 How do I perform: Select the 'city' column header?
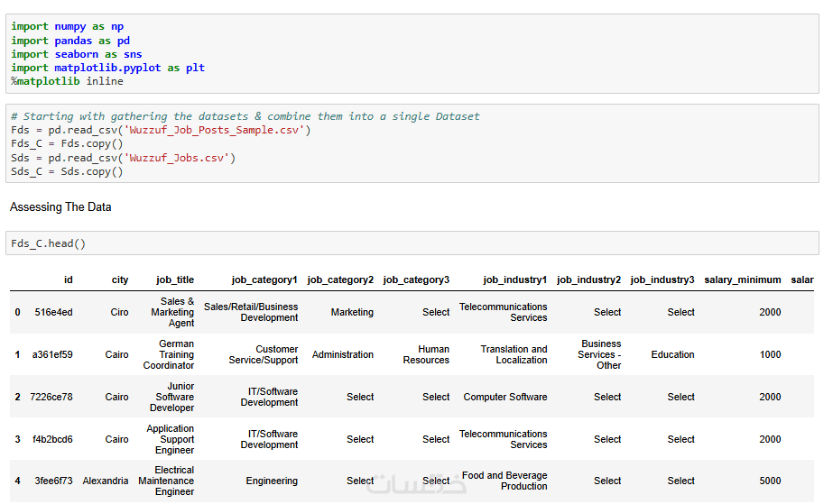tap(120, 280)
